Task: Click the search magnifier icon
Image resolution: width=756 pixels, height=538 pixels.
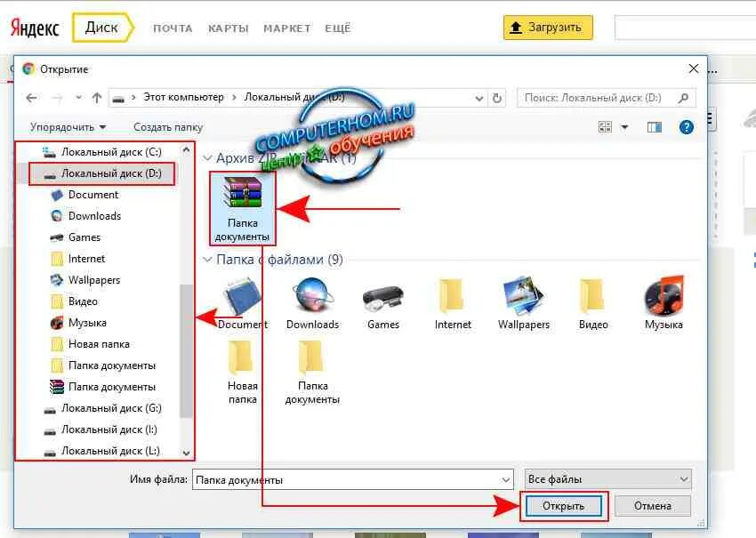Action: 683,98
